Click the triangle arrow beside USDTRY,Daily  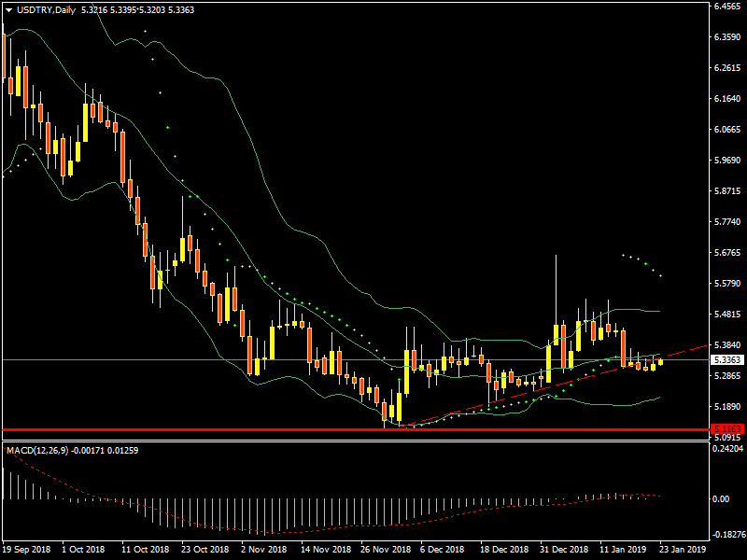point(9,10)
